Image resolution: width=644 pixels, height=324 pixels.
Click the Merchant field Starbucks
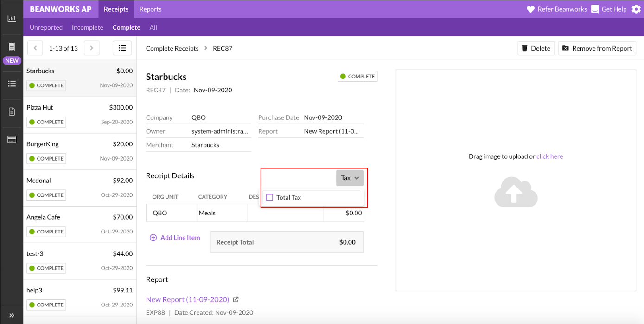click(x=205, y=145)
